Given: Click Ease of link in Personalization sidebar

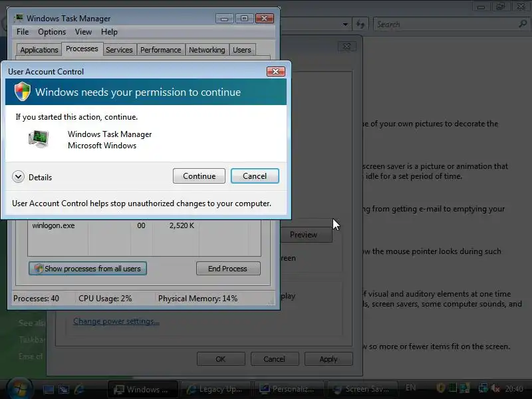Looking at the screenshot, I should [x=31, y=356].
